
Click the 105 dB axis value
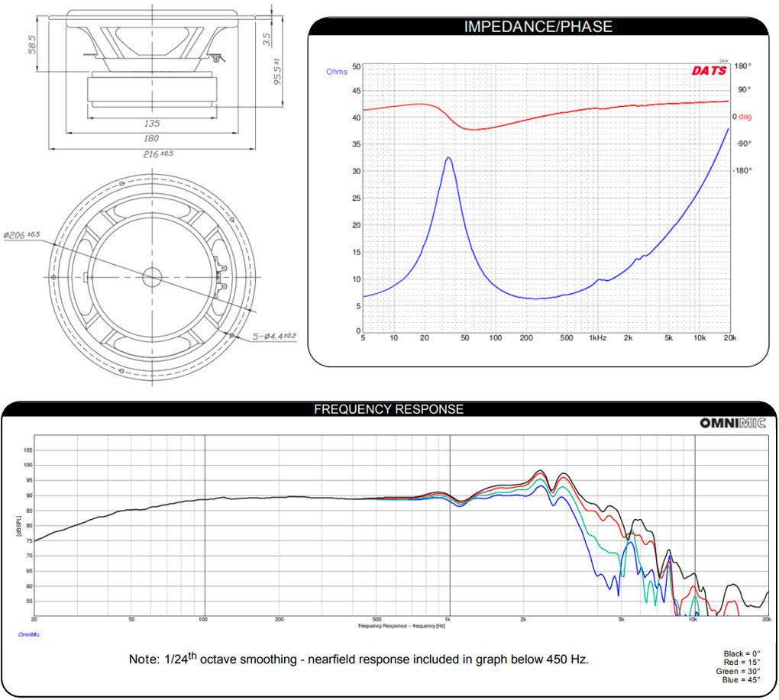coord(27,450)
